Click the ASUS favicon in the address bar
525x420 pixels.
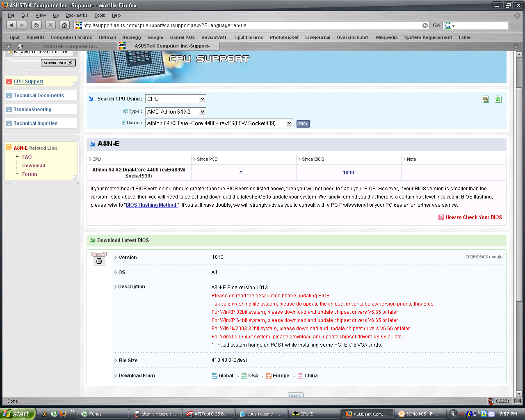pos(78,25)
